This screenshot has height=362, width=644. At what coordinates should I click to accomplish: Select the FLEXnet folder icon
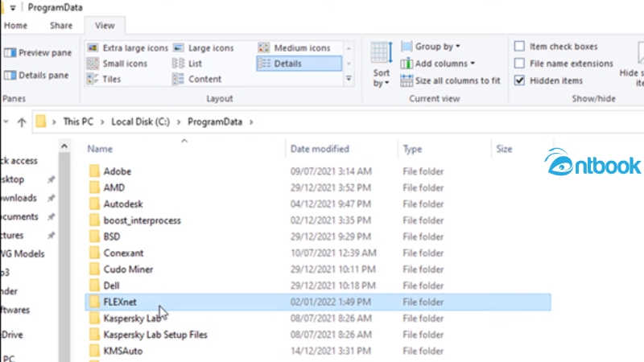(x=94, y=302)
